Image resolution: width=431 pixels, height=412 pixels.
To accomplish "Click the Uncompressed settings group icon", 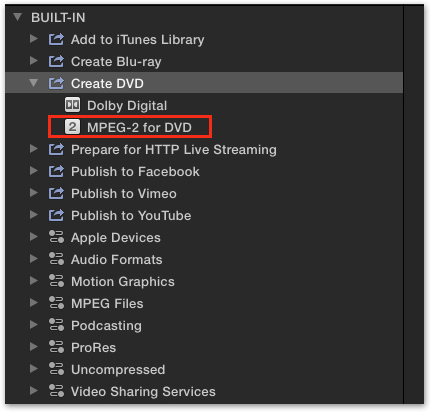I will 56,369.
